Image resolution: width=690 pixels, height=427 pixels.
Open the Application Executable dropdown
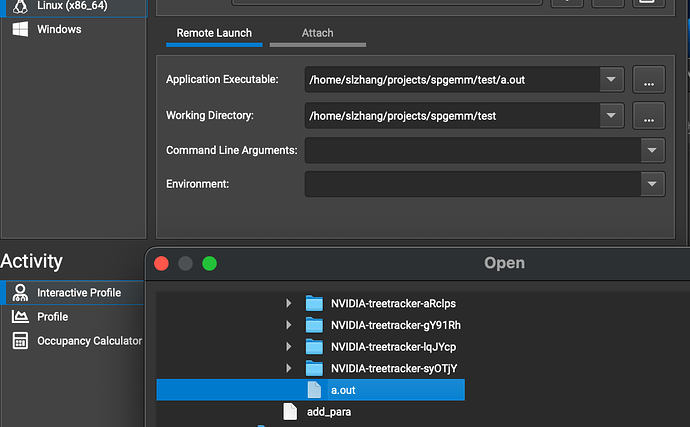(612, 79)
